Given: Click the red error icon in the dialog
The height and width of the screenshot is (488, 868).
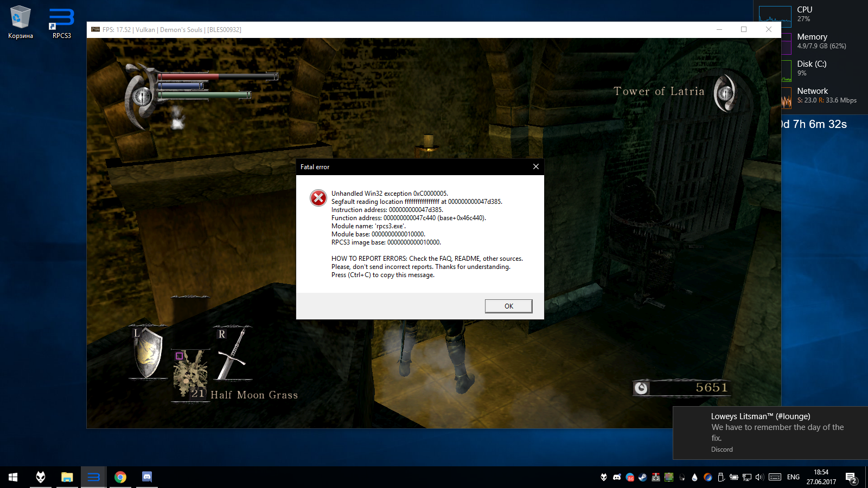Looking at the screenshot, I should [x=318, y=198].
